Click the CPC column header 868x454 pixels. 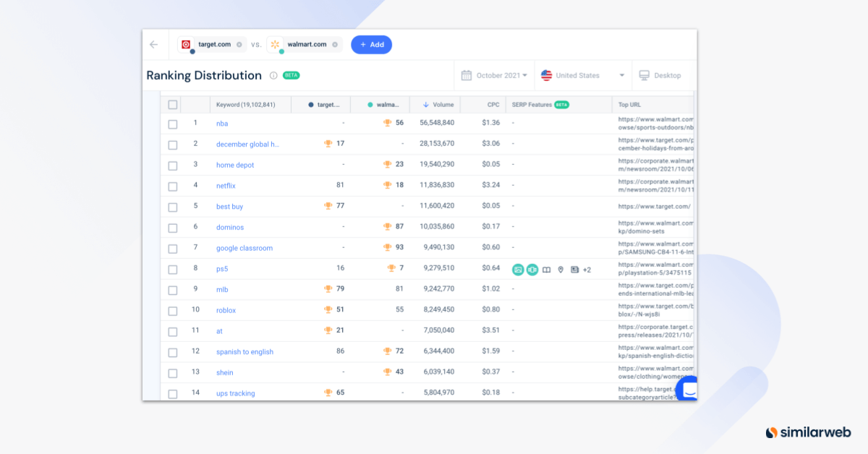pos(492,105)
